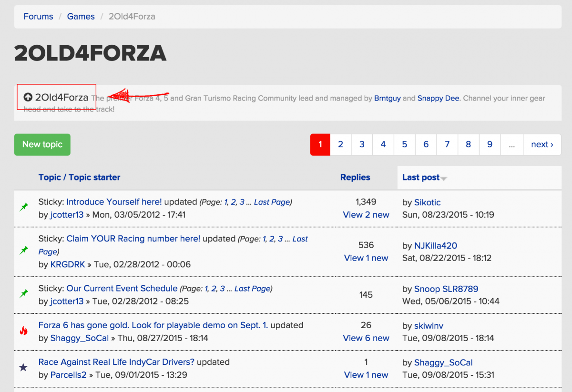Screen dimensions: 572x392
Task: Click the hot-topic flame icon for Forza 6 thread
Action: tap(23, 331)
